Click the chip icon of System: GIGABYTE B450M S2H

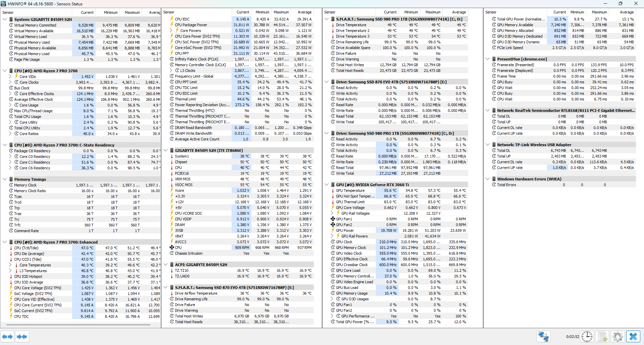(11, 19)
